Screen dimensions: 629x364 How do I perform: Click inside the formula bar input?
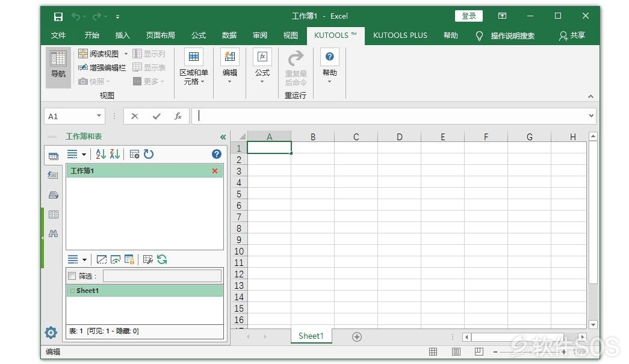(389, 116)
